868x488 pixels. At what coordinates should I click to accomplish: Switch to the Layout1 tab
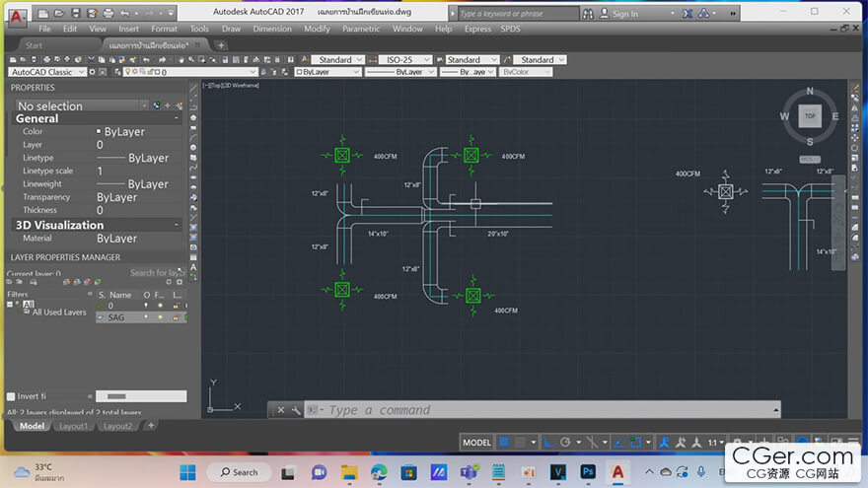pyautogui.click(x=71, y=426)
